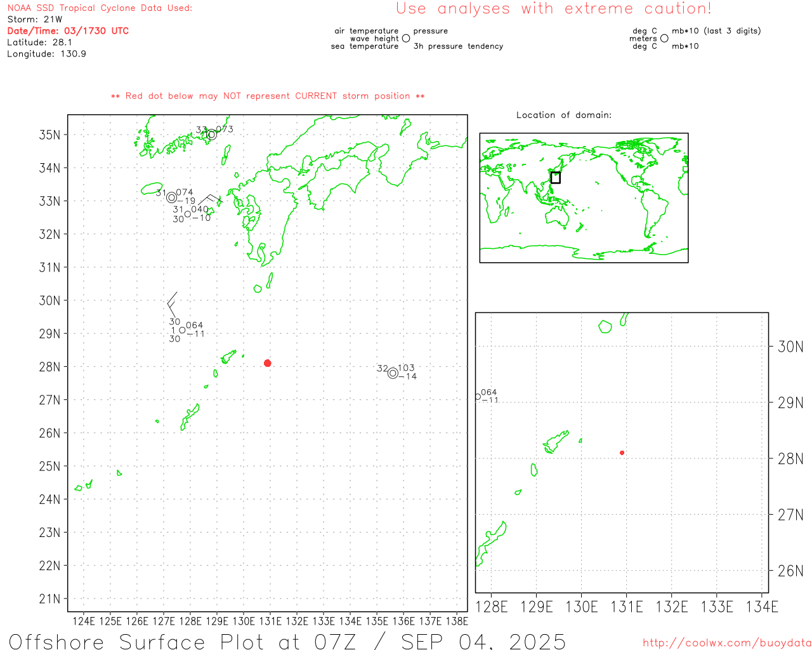
Task: Click the red storm position dot on main map
Action: 268,363
